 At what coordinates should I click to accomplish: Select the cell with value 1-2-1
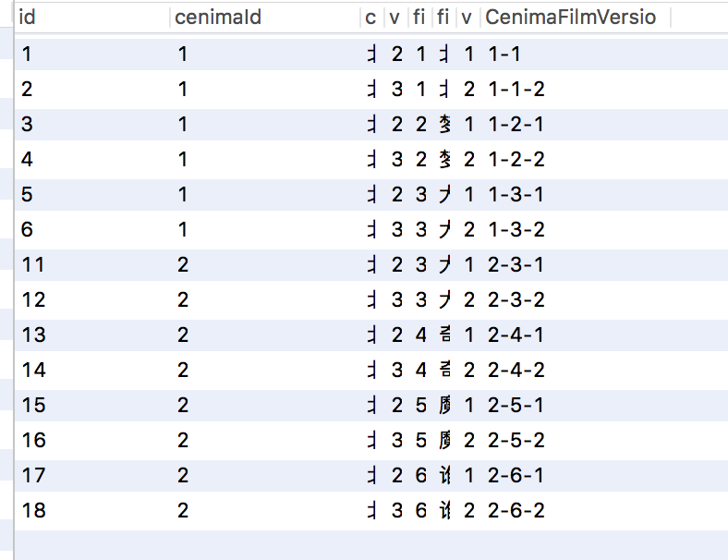[x=516, y=125]
